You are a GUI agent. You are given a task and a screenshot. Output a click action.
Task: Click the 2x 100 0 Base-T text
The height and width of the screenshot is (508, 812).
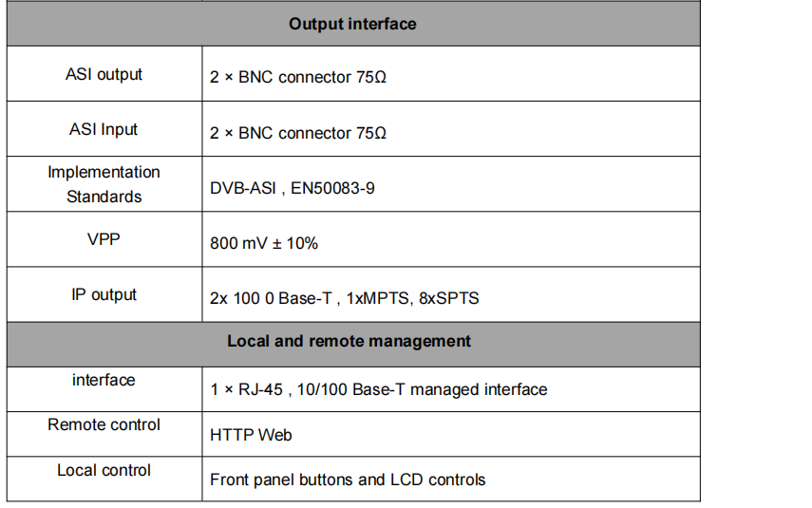271,298
